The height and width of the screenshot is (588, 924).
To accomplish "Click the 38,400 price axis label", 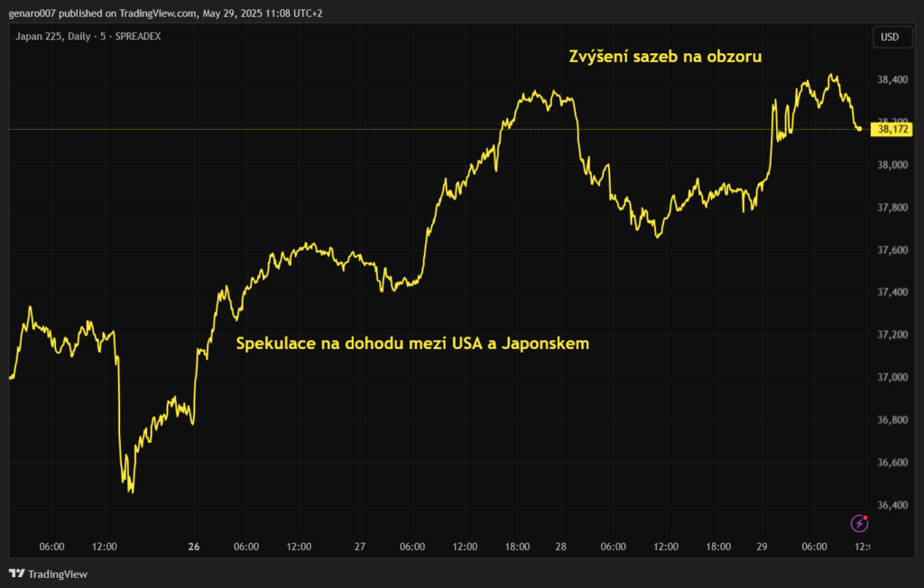I will click(x=892, y=80).
